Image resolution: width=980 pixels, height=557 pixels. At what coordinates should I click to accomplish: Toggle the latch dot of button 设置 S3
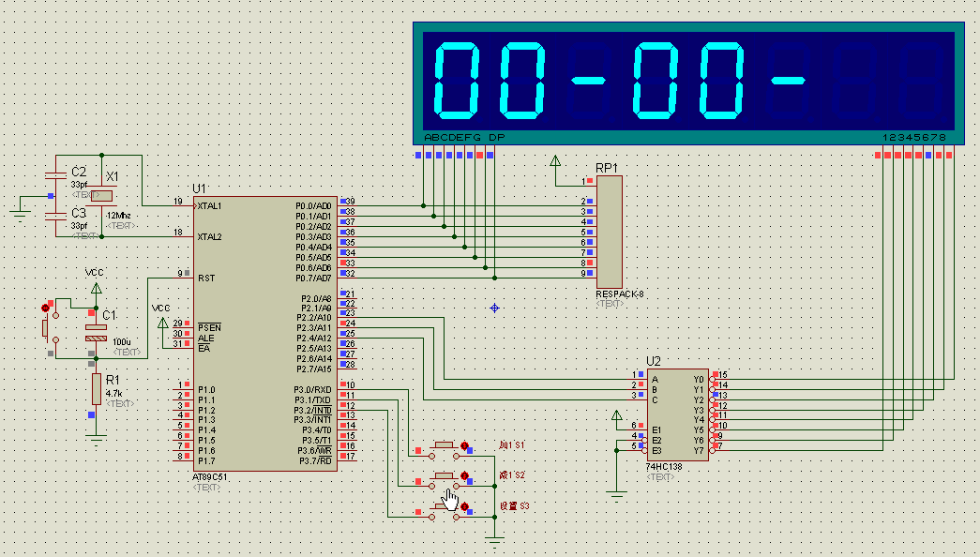(x=464, y=506)
